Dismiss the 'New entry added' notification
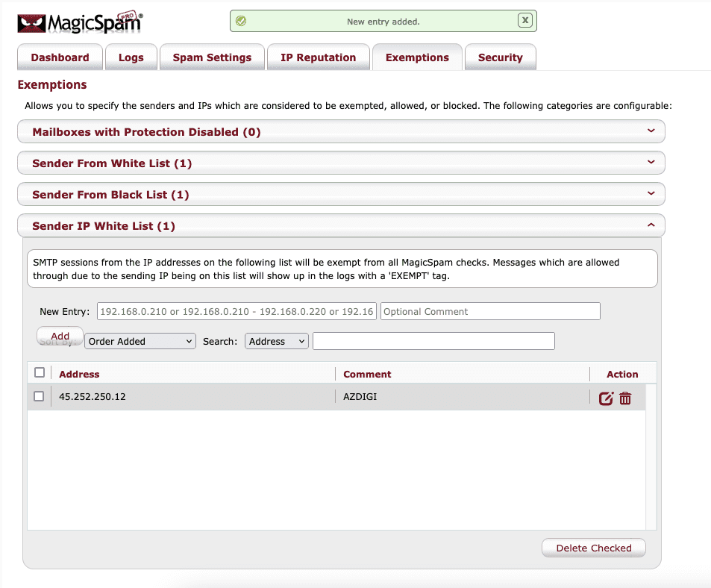711x588 pixels. (525, 21)
